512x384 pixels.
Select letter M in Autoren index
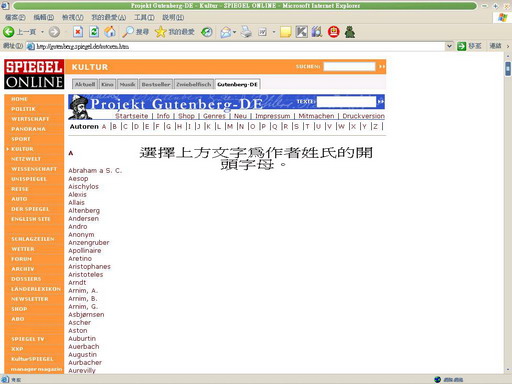(x=230, y=127)
